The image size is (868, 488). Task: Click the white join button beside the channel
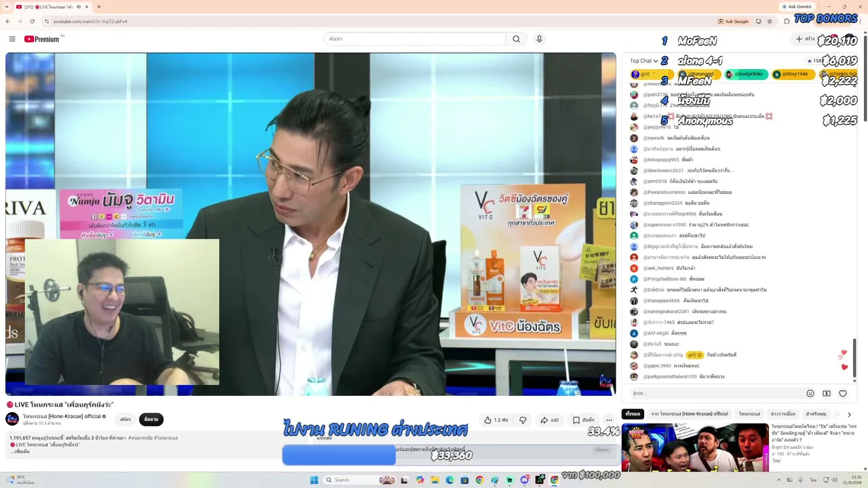pos(125,420)
